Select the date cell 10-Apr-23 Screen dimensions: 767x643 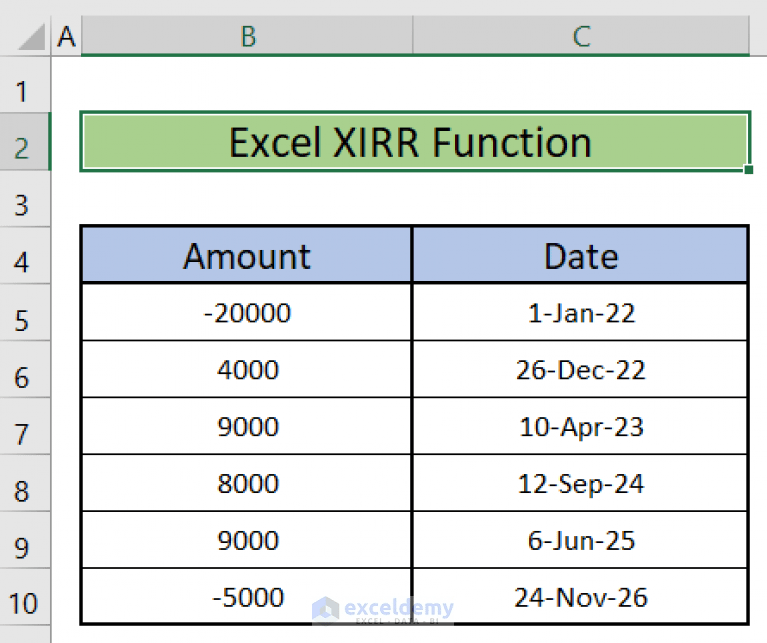coord(581,425)
